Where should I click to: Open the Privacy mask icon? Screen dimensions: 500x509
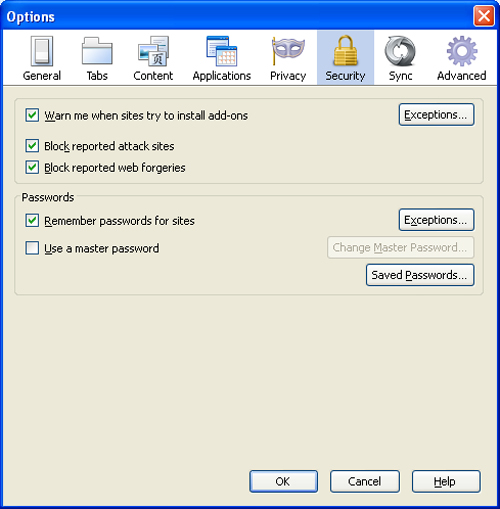coord(288,51)
